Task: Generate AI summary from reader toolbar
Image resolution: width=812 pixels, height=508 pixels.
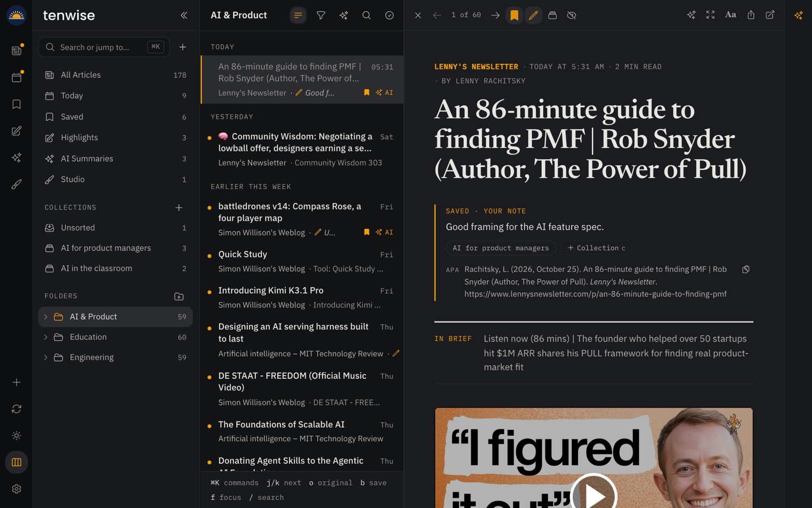Action: click(691, 15)
